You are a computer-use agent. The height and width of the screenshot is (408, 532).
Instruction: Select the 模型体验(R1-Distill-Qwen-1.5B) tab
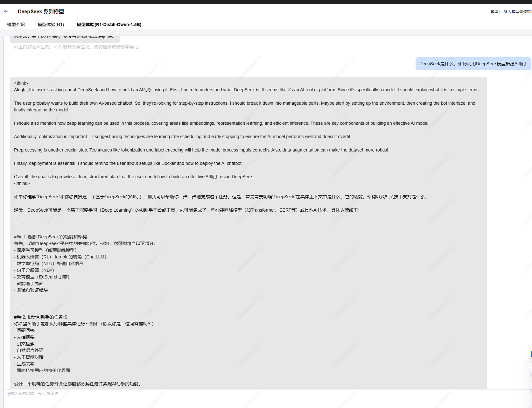point(109,25)
